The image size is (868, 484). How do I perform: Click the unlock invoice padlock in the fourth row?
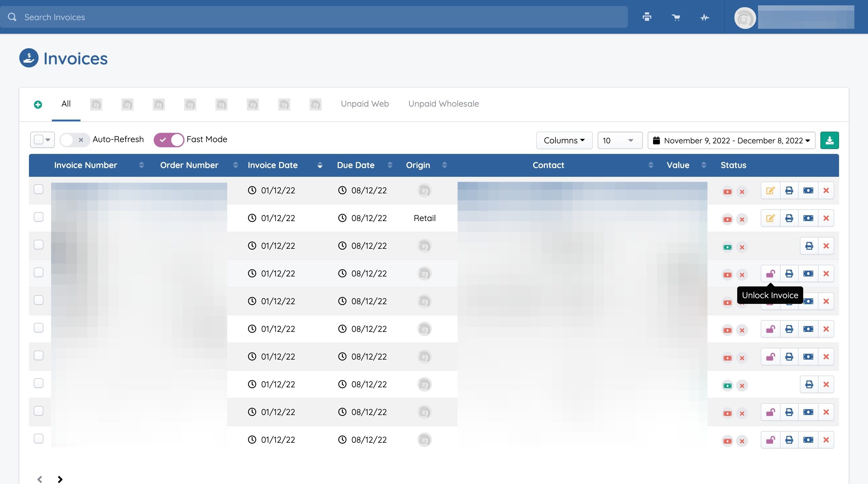click(x=770, y=273)
